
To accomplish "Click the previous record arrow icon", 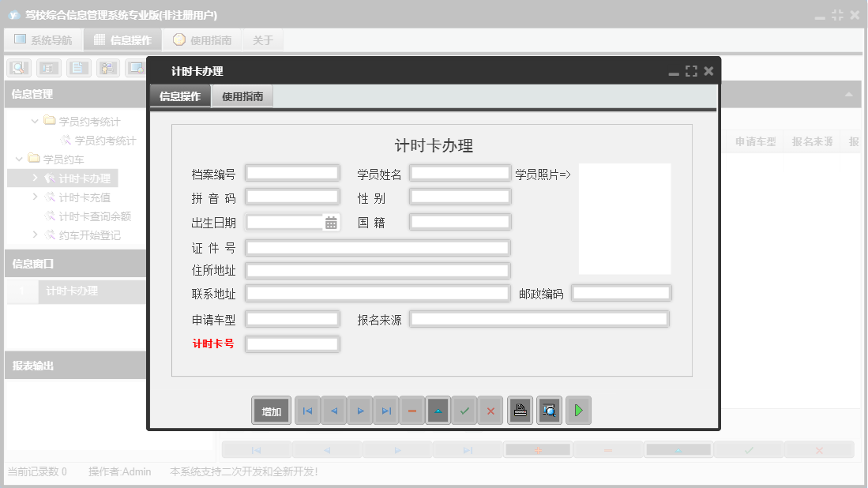I will coord(333,410).
